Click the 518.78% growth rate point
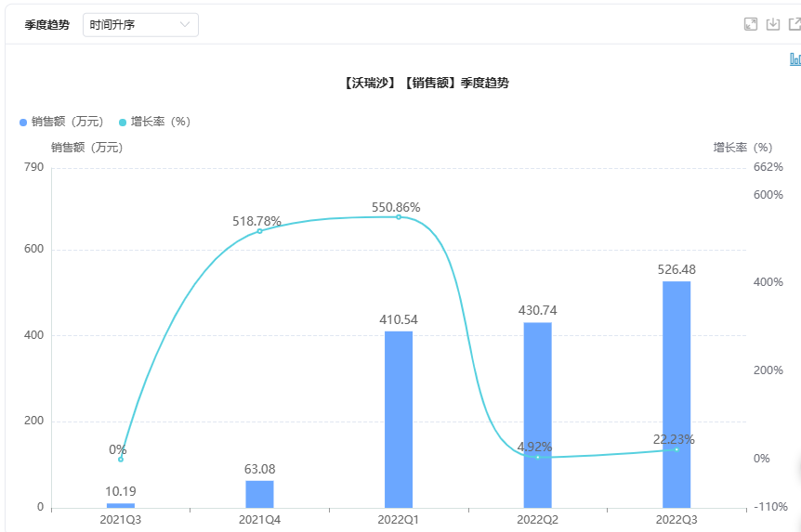801x532 pixels. pos(259,231)
